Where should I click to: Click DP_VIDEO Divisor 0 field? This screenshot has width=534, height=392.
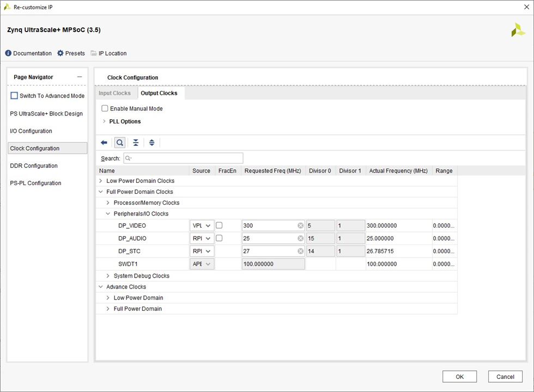pyautogui.click(x=320, y=225)
